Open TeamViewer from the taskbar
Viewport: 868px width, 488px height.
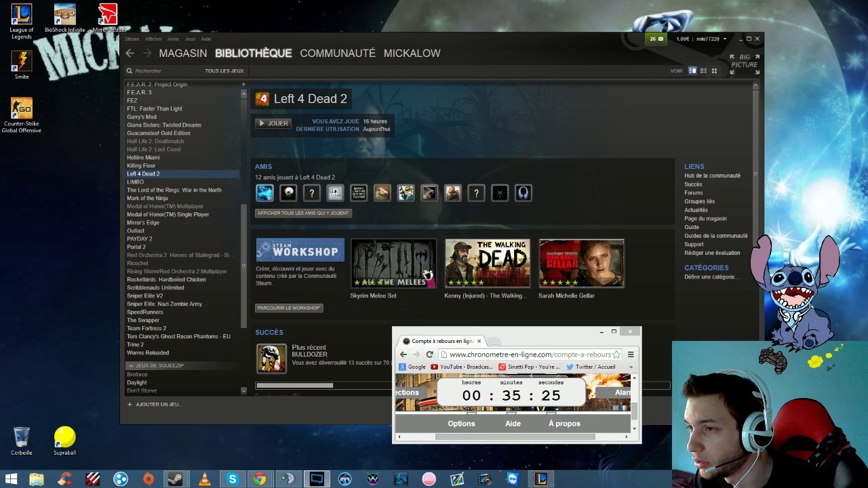(513, 479)
